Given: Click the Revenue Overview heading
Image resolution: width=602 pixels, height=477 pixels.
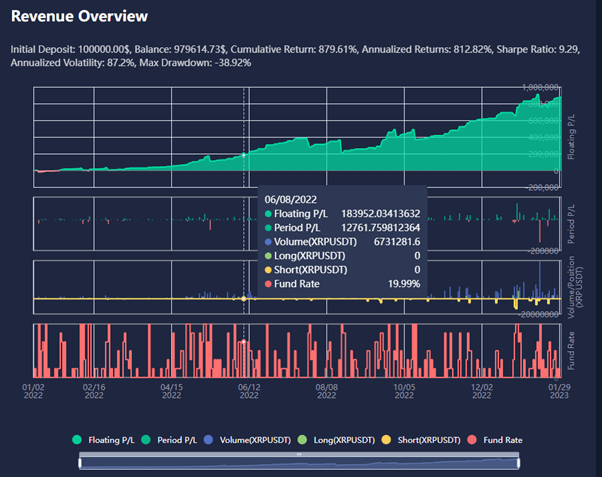Looking at the screenshot, I should point(79,16).
